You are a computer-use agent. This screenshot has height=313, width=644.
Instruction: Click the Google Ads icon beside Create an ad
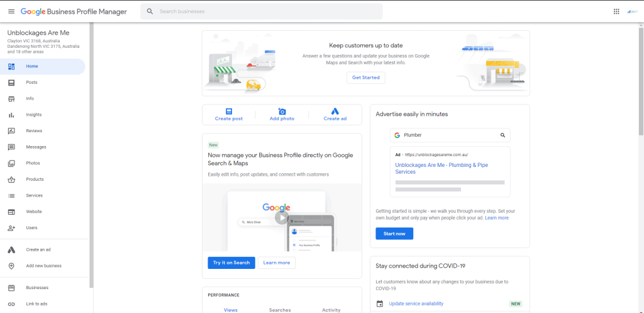pyautogui.click(x=11, y=249)
